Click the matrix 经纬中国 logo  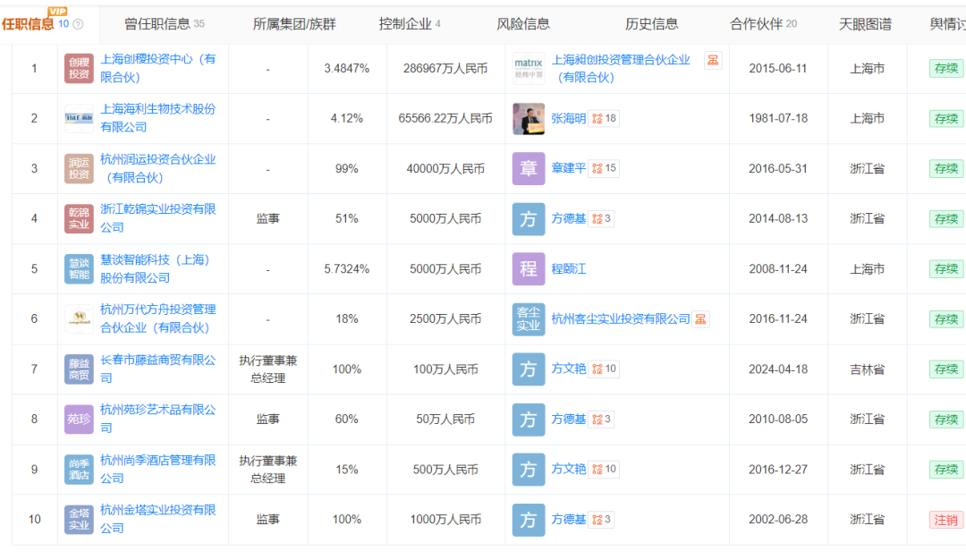tap(529, 68)
